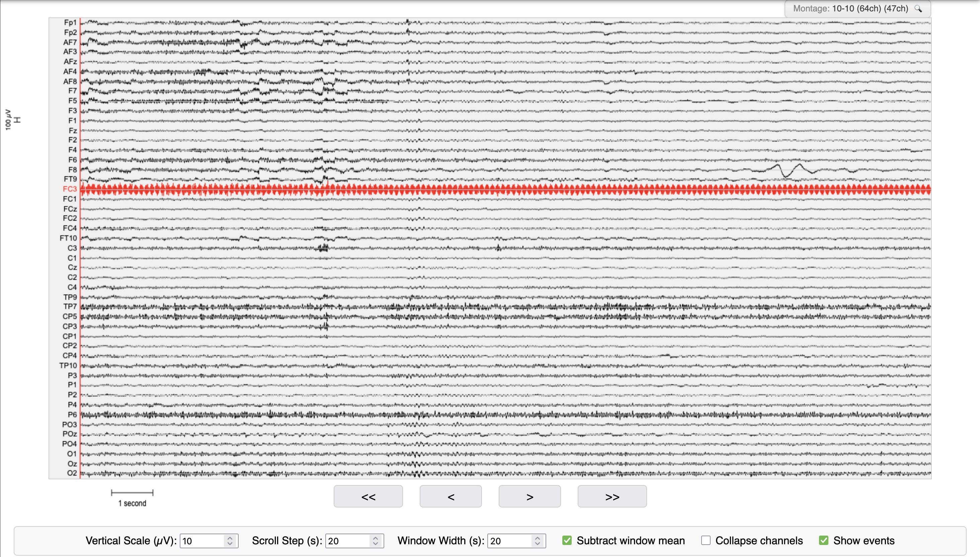
Task: Click the Window Width stepper arrows
Action: [x=538, y=541]
